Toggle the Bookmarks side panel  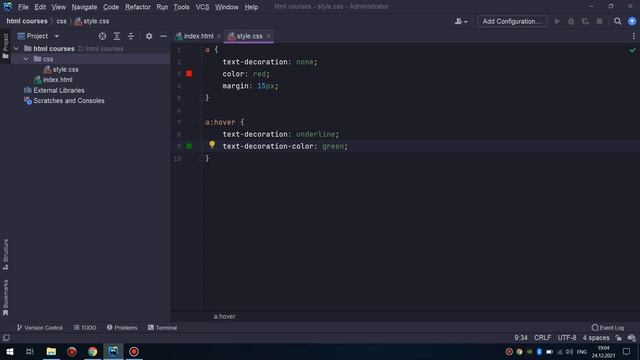[x=6, y=298]
